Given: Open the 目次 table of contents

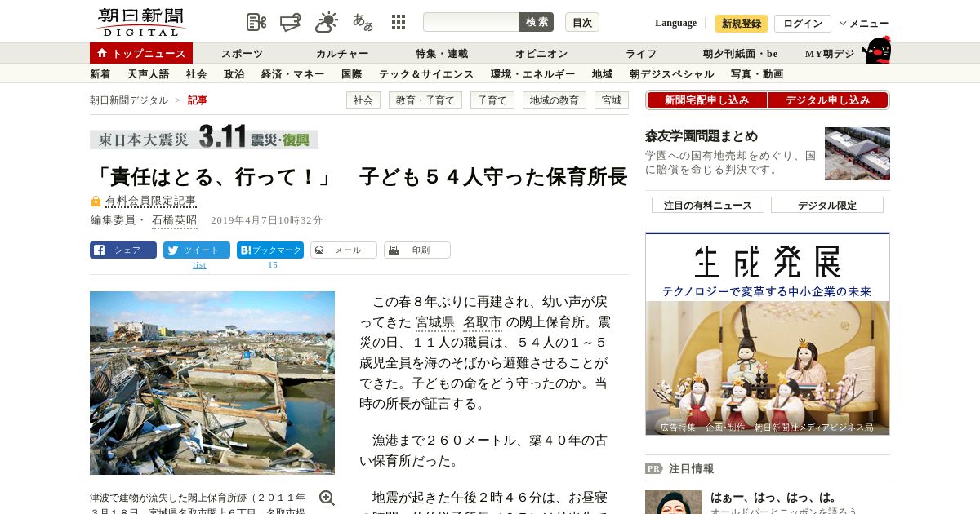Looking at the screenshot, I should [582, 22].
